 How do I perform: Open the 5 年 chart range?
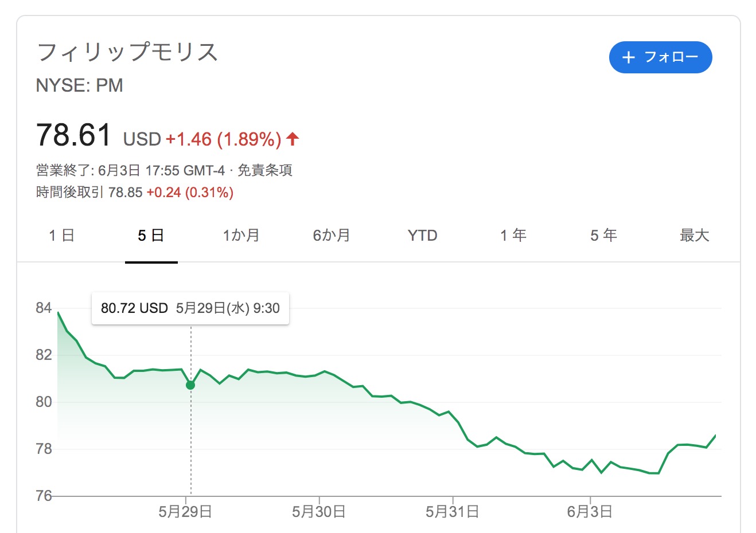click(x=604, y=236)
